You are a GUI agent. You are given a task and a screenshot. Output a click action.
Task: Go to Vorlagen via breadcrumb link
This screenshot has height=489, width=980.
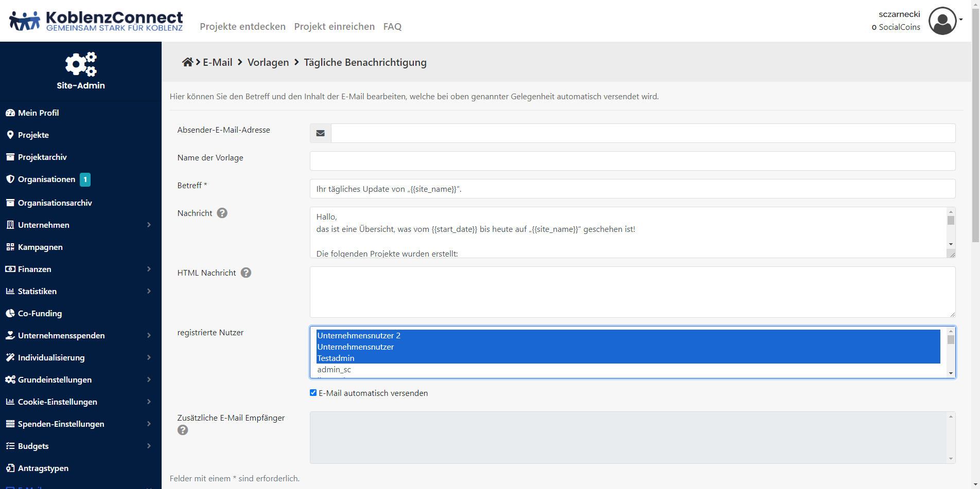[268, 62]
